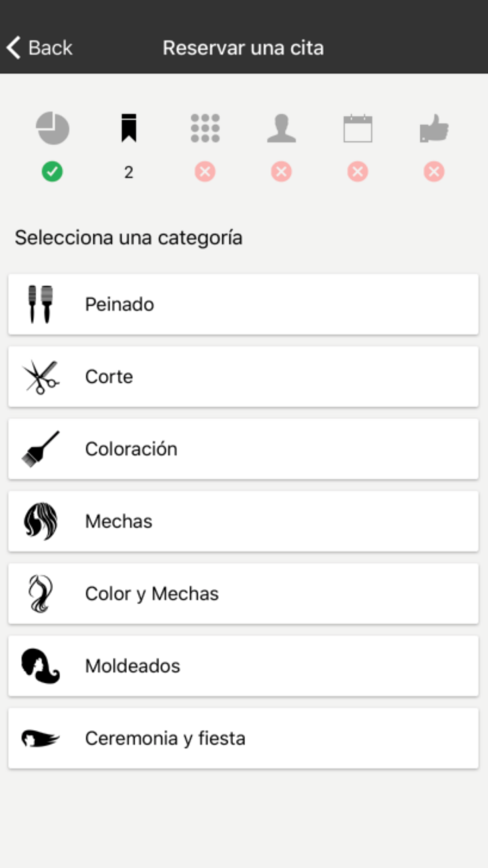
Task: Open the calendar date step icon
Action: pyautogui.click(x=358, y=128)
